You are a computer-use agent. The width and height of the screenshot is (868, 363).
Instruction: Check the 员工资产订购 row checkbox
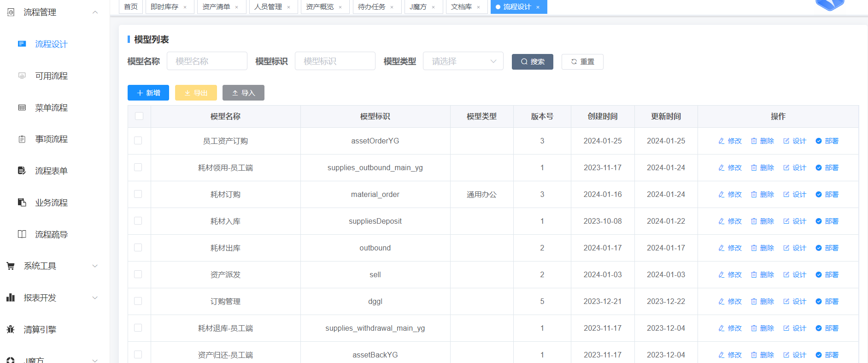(138, 141)
